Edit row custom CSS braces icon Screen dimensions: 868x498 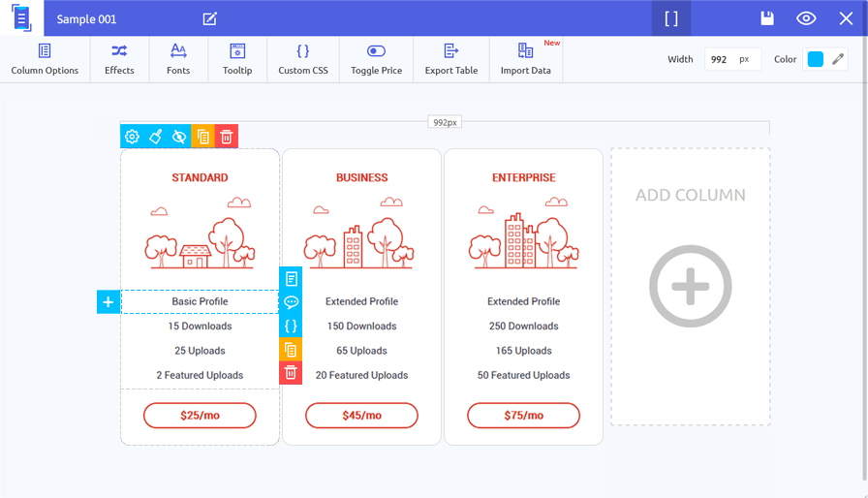tap(291, 326)
